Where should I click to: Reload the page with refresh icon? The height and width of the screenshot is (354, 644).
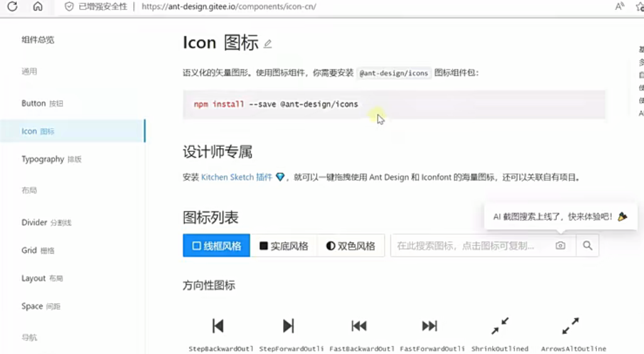13,6
